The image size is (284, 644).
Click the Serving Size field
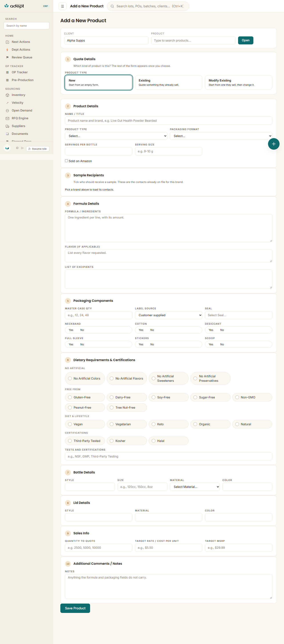pyautogui.click(x=168, y=151)
